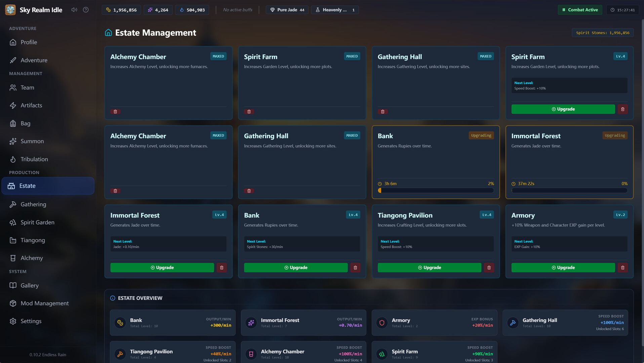Select the Gathering icon under Production
Screen dimensions: 644x363
coord(13,204)
